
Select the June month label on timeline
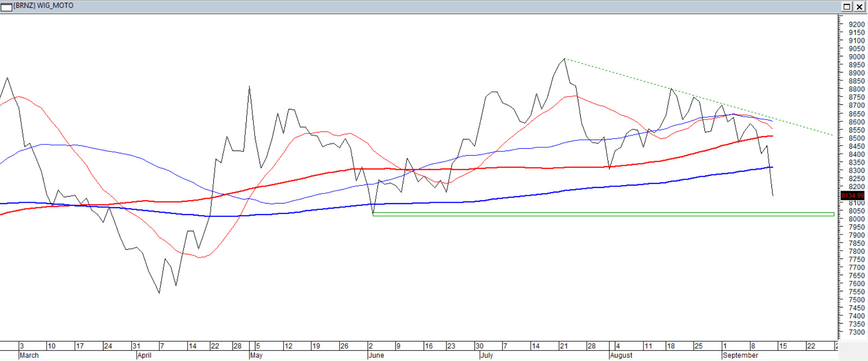[376, 355]
